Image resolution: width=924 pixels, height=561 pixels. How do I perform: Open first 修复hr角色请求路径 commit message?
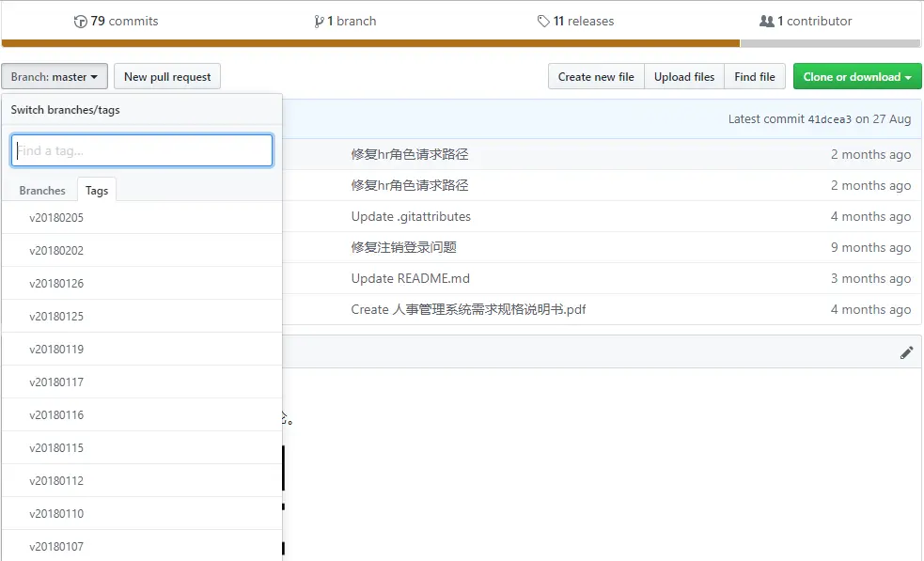(x=410, y=154)
